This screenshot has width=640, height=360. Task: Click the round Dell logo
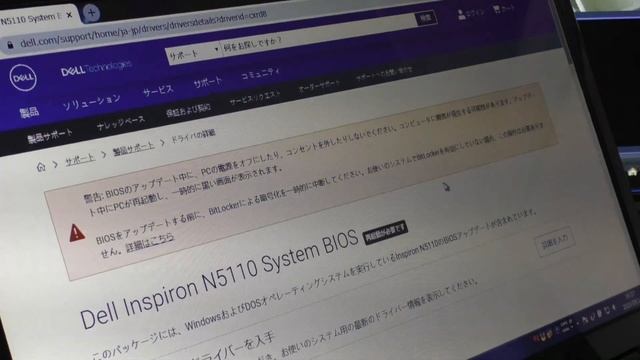[x=23, y=77]
